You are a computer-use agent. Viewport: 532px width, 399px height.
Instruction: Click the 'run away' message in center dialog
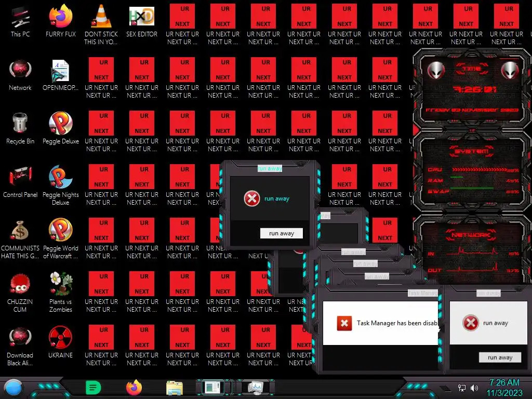277,199
